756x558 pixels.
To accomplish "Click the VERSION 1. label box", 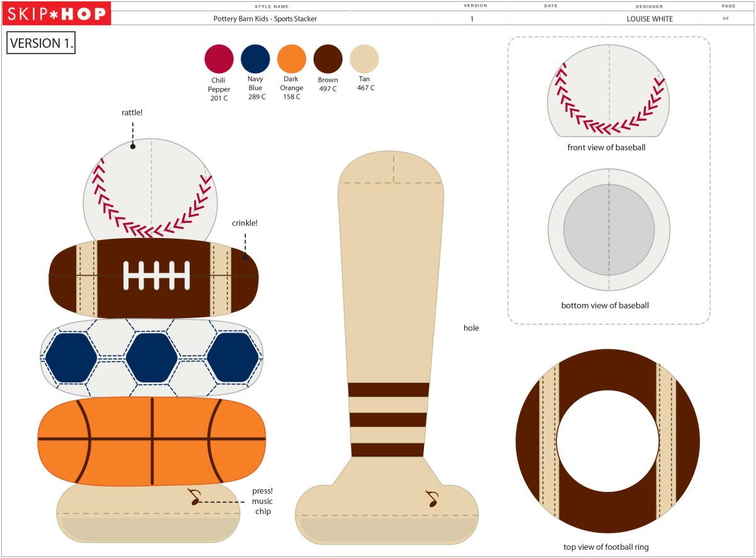I will 41,43.
